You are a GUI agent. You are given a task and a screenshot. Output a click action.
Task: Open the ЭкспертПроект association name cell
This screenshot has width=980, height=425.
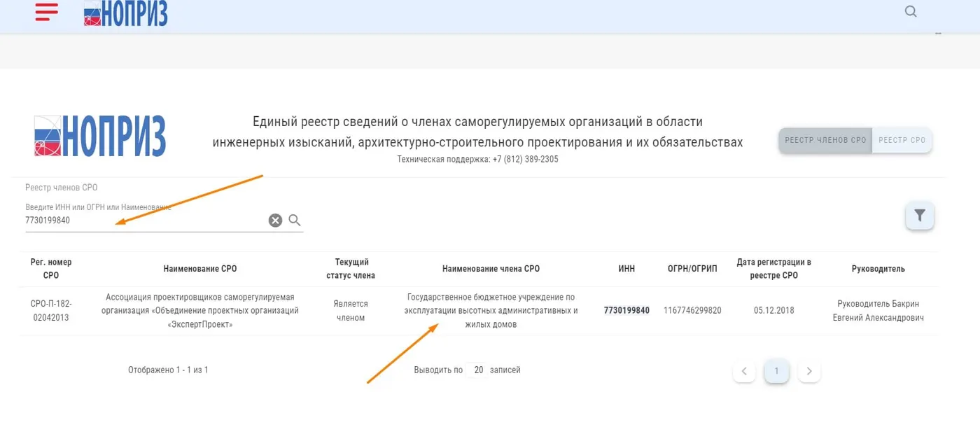pyautogui.click(x=200, y=311)
